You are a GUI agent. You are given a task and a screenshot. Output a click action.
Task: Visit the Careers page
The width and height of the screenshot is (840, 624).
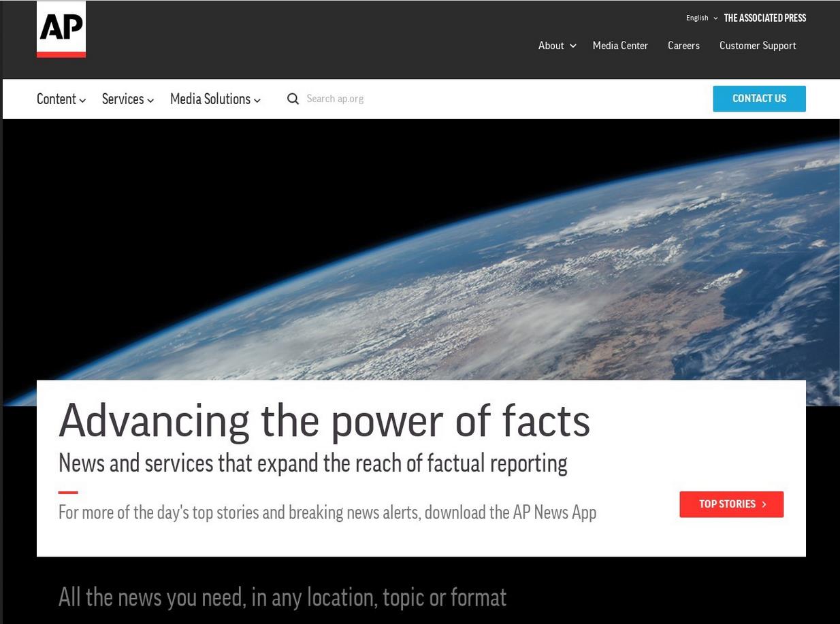[683, 46]
